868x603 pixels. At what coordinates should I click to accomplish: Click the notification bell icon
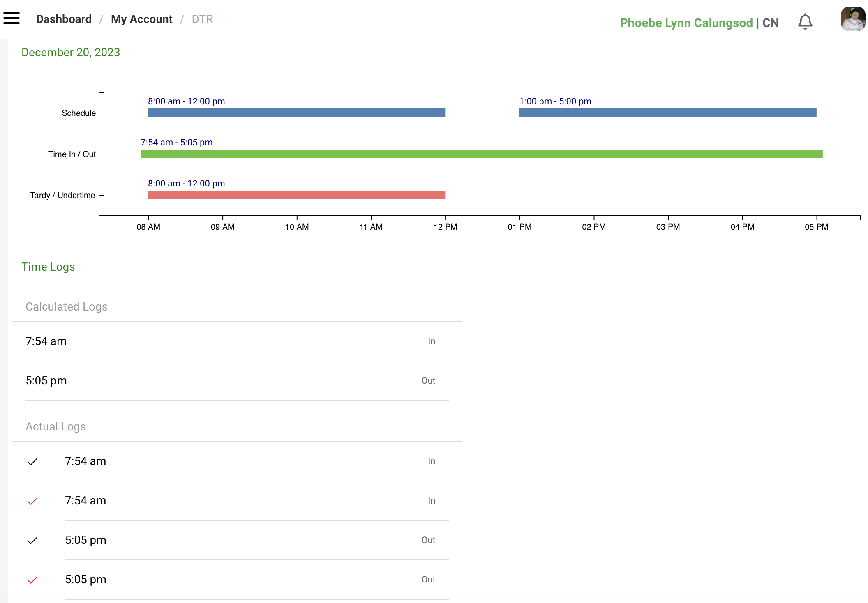click(805, 22)
